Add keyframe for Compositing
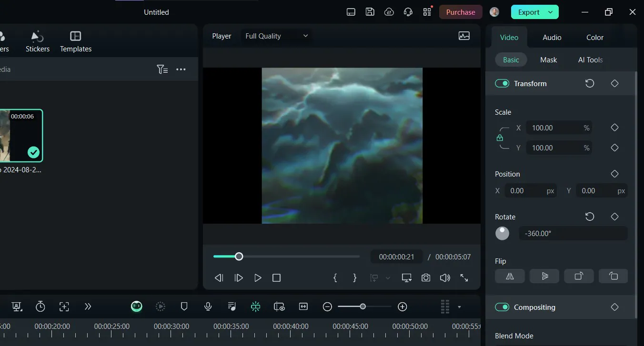The height and width of the screenshot is (346, 644). [614, 307]
